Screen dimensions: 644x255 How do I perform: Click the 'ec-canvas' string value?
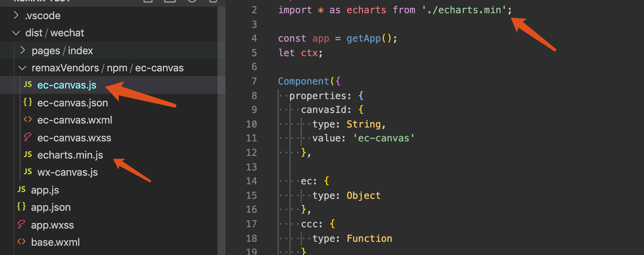pos(383,138)
